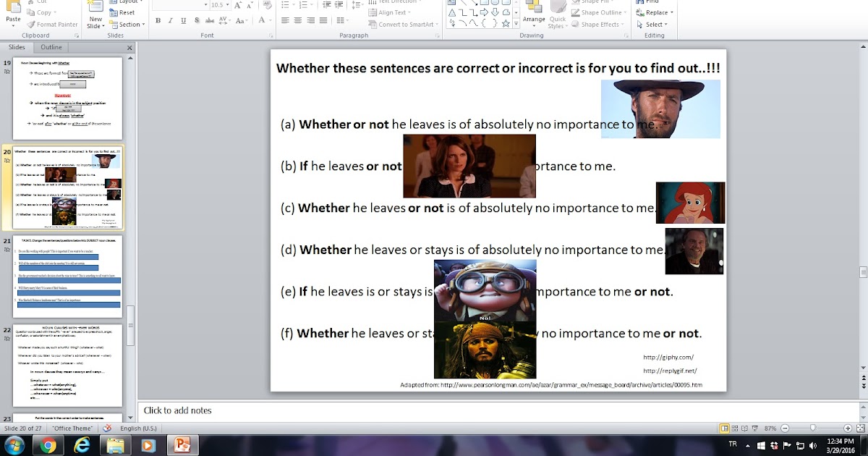
Task: Open the Font dialog launcher
Action: click(271, 35)
